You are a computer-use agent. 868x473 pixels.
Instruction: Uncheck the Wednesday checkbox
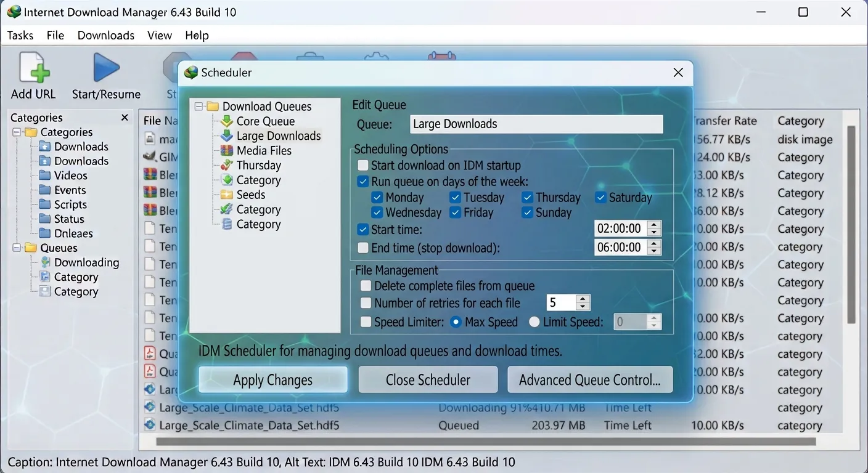click(377, 212)
